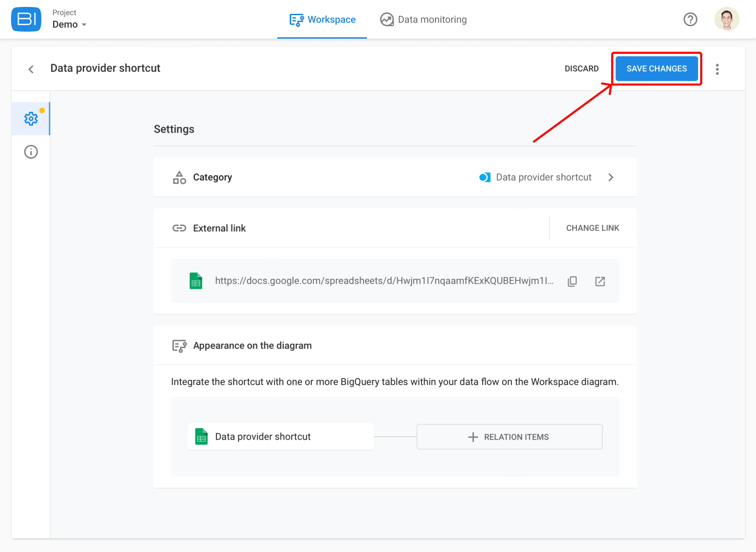The width and height of the screenshot is (756, 552).
Task: Click the Workspace diagram icon in tab
Action: 297,20
